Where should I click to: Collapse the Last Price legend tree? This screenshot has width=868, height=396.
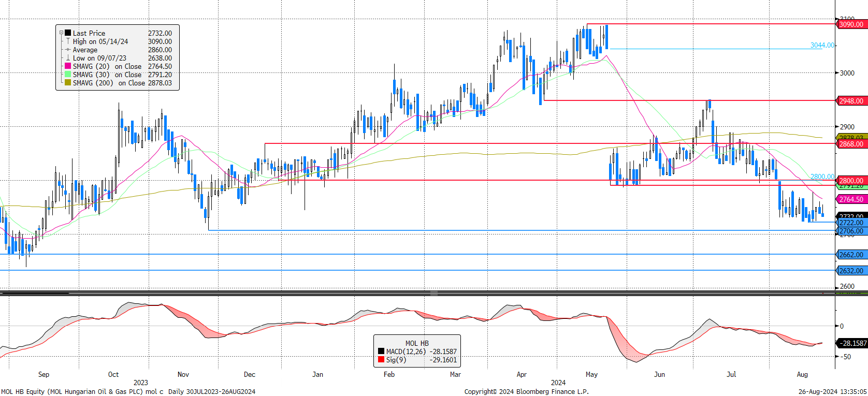point(61,33)
